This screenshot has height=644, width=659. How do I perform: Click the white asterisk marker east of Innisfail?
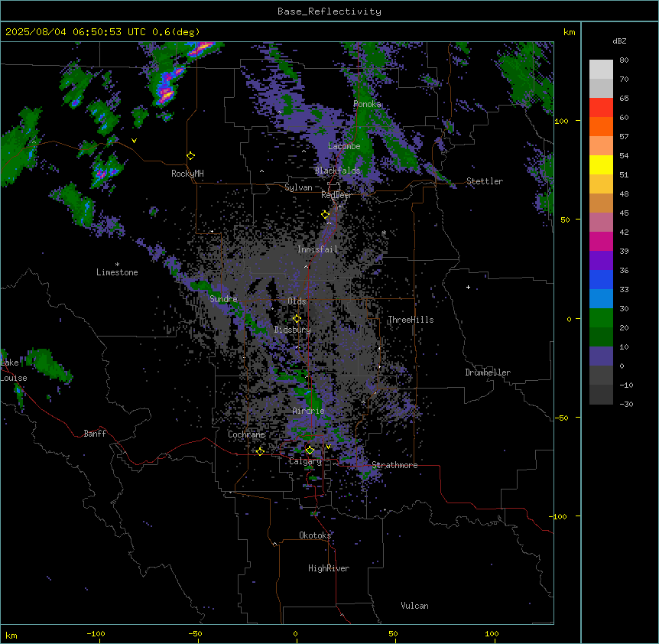[384, 233]
